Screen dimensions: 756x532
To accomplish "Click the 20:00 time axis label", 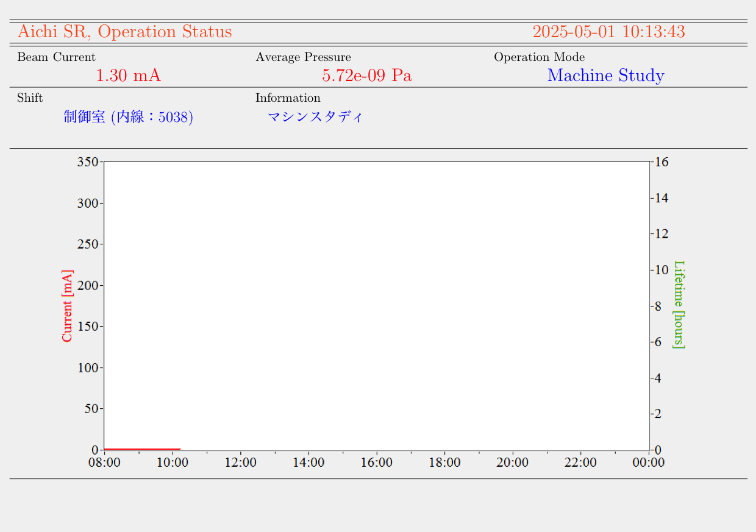I will click(x=513, y=463).
